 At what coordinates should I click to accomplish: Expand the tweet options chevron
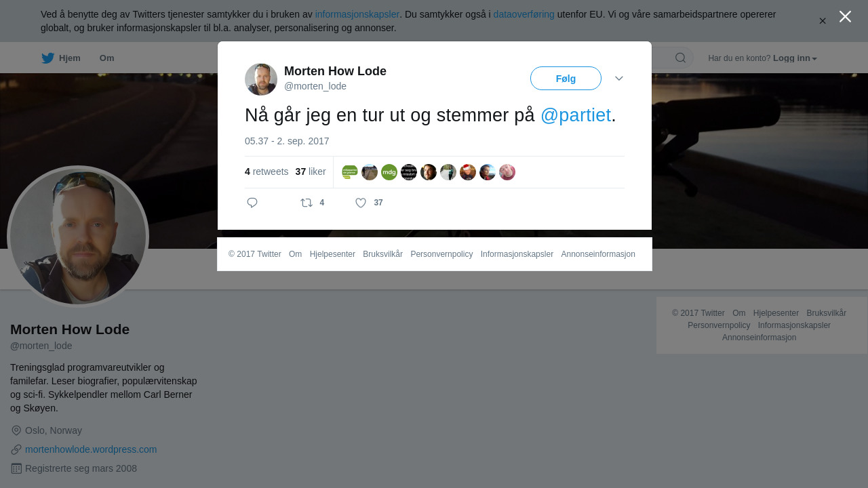click(619, 79)
